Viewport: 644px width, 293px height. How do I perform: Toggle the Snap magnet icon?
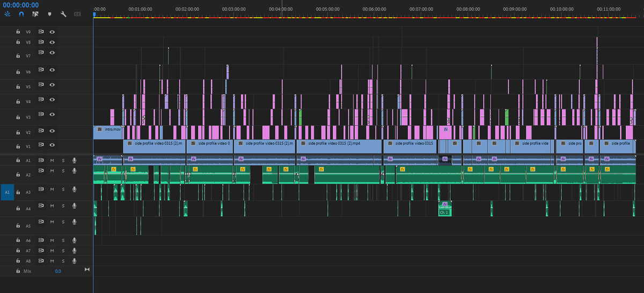tap(21, 14)
